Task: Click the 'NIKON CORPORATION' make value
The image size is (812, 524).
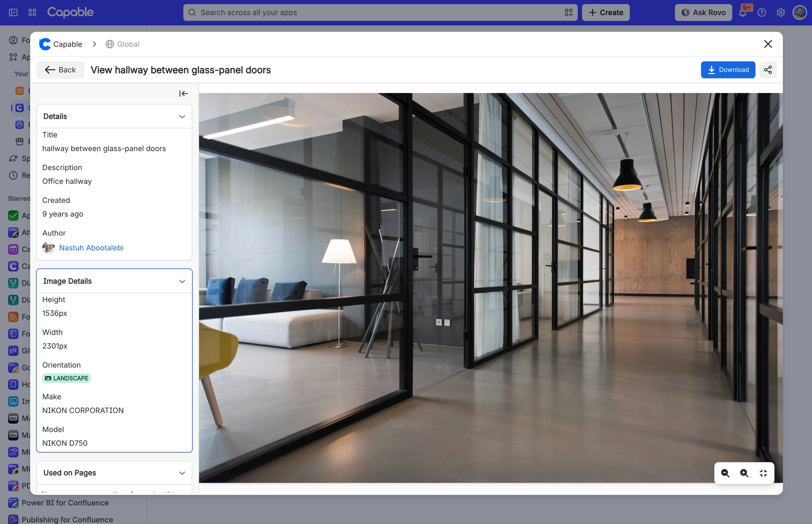Action: (x=83, y=410)
